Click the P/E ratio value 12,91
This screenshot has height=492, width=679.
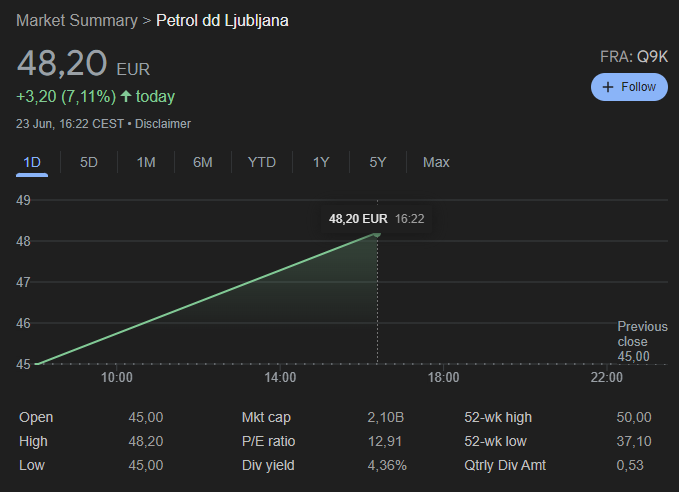[385, 441]
